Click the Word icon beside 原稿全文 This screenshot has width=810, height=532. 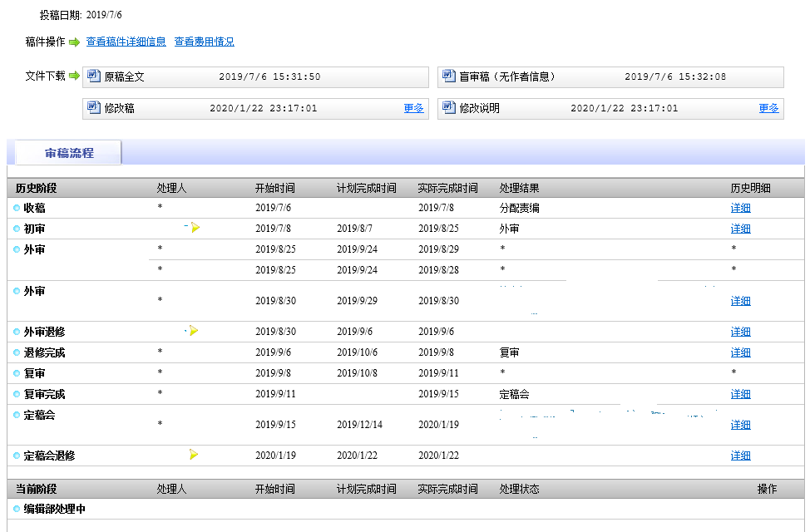(x=93, y=76)
